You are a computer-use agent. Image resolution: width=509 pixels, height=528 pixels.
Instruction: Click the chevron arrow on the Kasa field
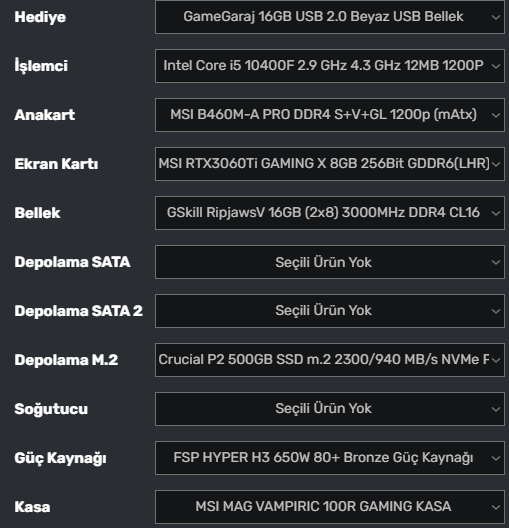(x=496, y=507)
